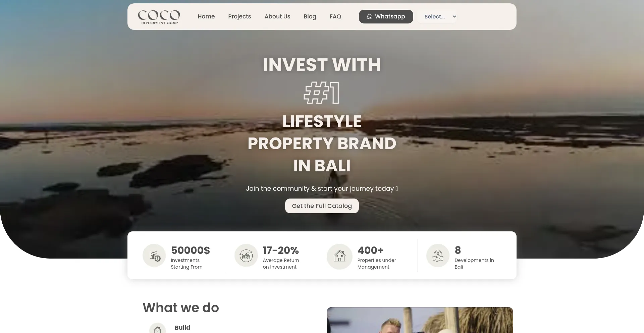Click the coins icon next to 17-20%
The image size is (644, 333).
246,256
